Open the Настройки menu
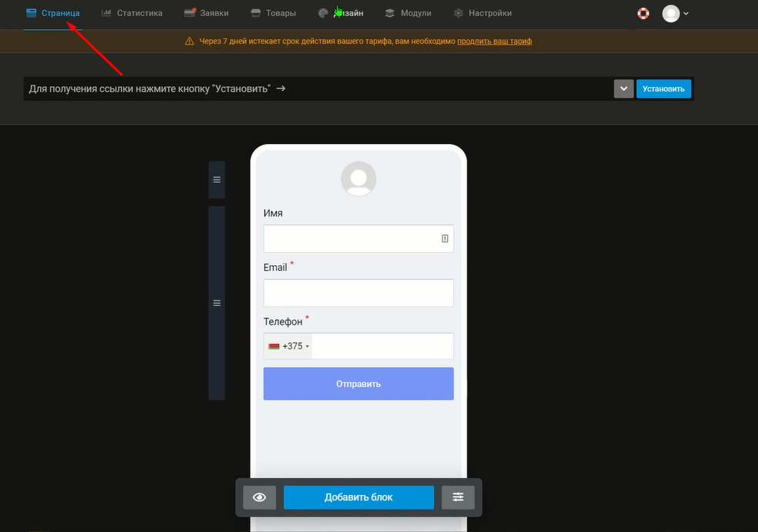 [482, 13]
